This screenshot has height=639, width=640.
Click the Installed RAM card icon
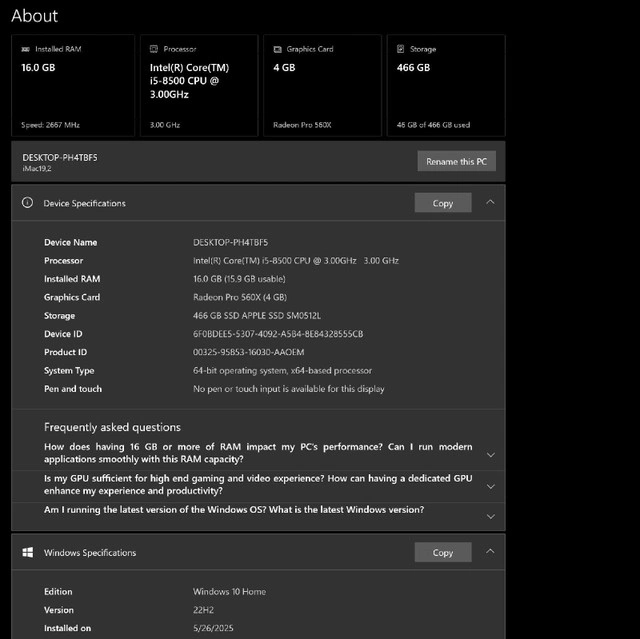(x=26, y=49)
